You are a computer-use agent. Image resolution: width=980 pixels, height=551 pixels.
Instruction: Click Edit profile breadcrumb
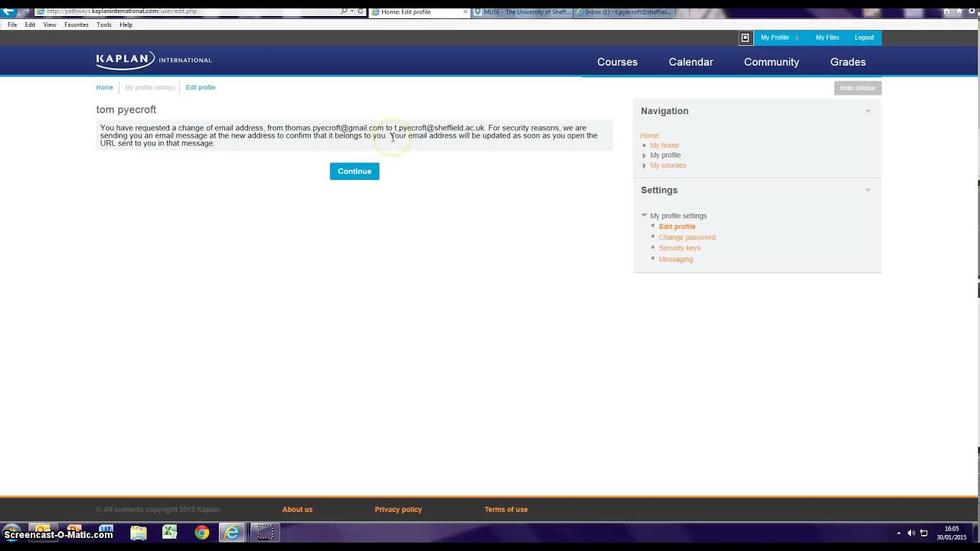[201, 87]
